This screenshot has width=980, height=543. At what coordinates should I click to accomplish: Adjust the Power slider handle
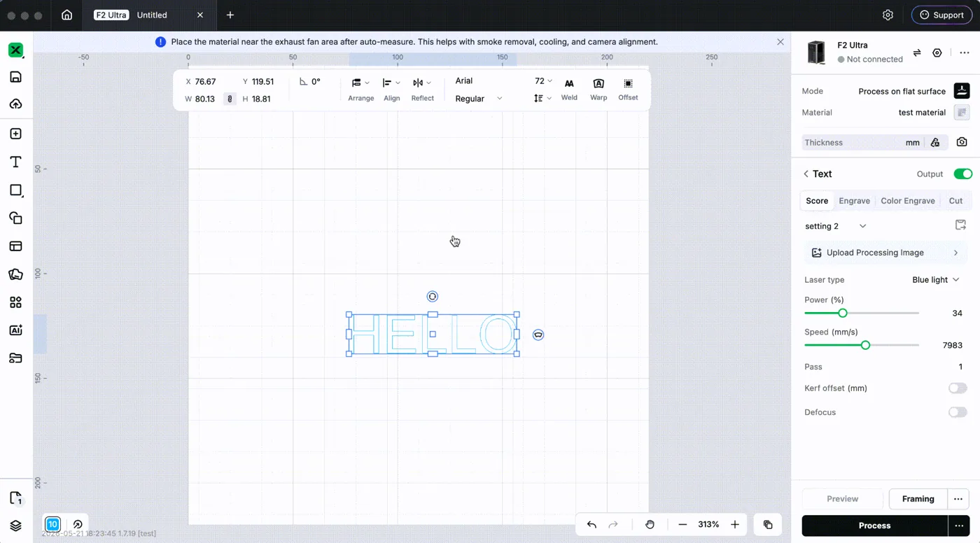843,313
